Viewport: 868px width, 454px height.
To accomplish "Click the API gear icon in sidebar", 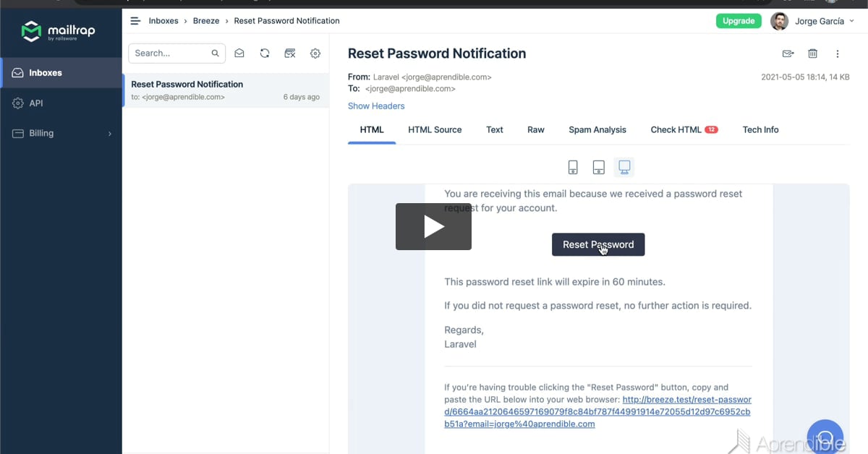I will point(18,103).
